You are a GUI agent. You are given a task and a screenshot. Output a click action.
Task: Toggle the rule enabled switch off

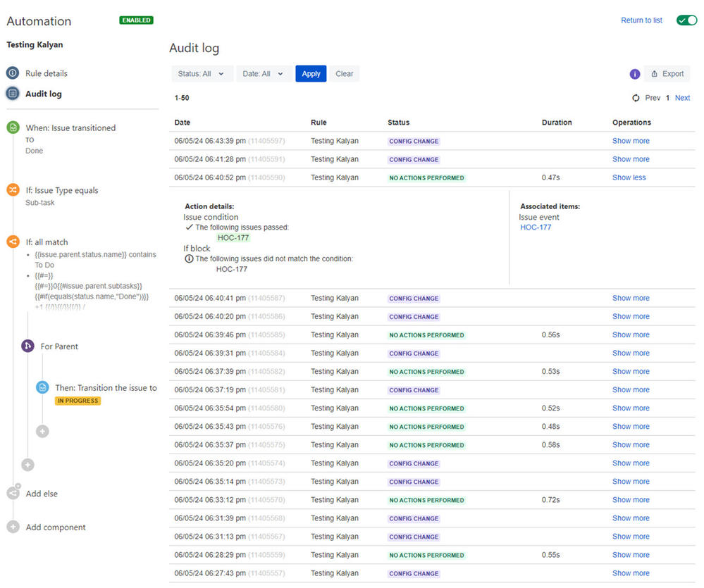(686, 20)
